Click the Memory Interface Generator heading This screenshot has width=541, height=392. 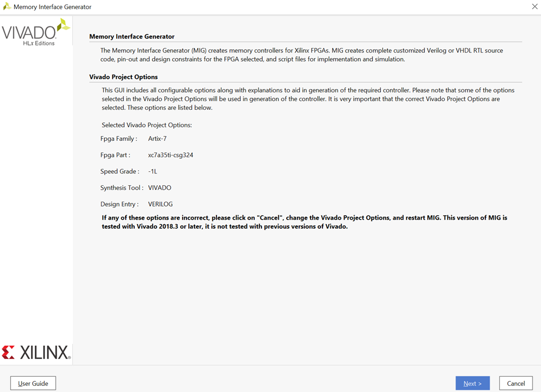pos(132,37)
